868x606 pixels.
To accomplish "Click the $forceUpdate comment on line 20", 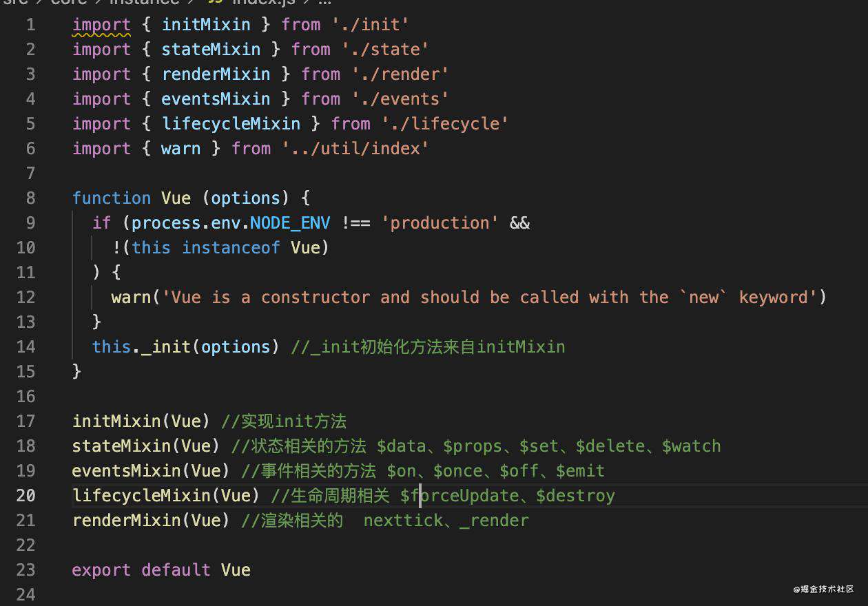I will 459,496.
